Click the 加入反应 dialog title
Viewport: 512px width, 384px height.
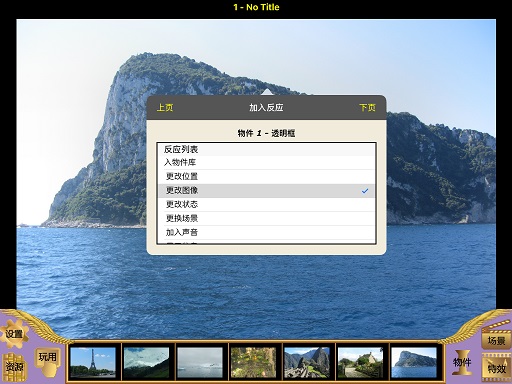pos(266,107)
